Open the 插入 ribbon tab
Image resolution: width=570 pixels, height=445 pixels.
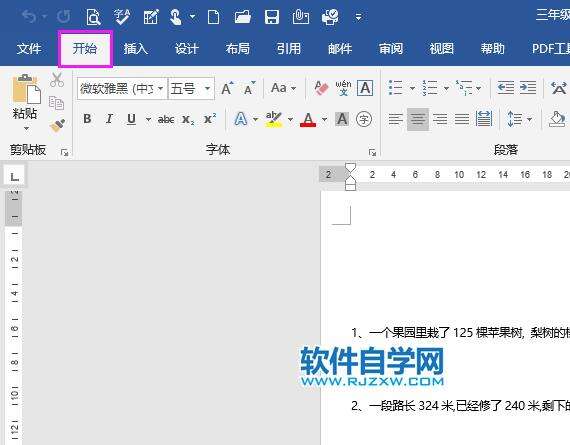136,48
